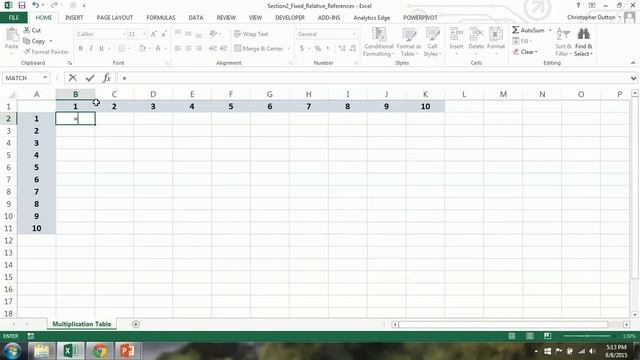Screen dimensions: 640x360
Task: Select row 5 header
Action: point(8,155)
